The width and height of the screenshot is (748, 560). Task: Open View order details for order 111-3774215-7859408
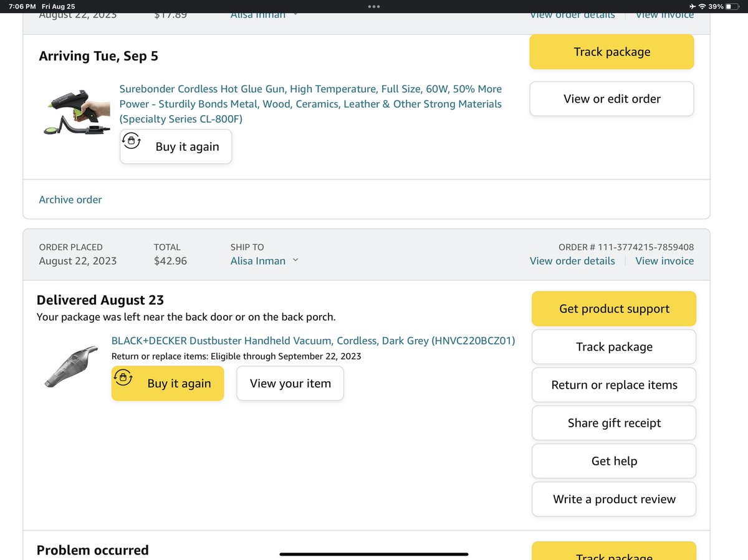pyautogui.click(x=572, y=260)
